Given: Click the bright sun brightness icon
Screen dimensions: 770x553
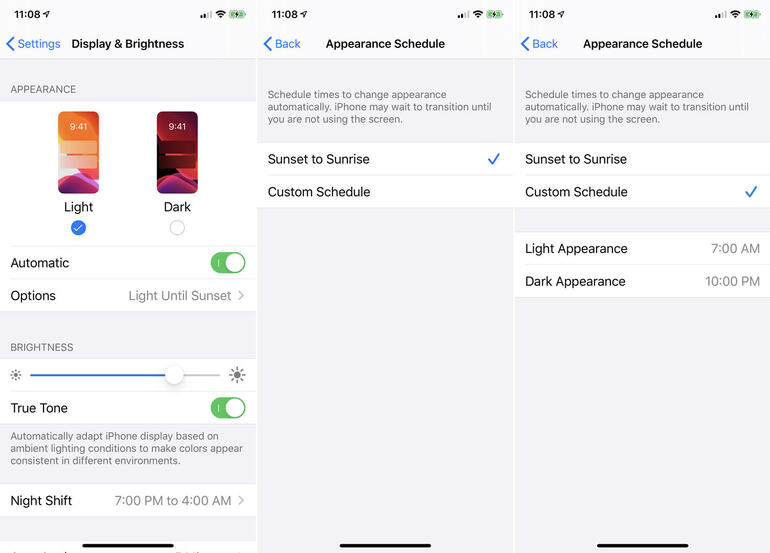Looking at the screenshot, I should click(237, 375).
